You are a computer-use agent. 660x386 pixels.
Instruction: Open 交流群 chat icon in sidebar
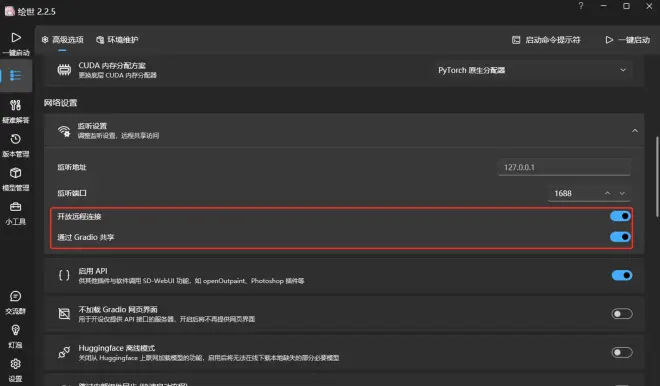coord(16,296)
